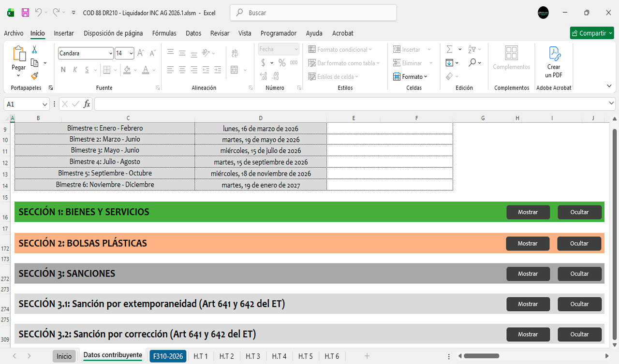Switch to the F310-2026 sheet tab
Image resolution: width=619 pixels, height=364 pixels.
(x=168, y=356)
